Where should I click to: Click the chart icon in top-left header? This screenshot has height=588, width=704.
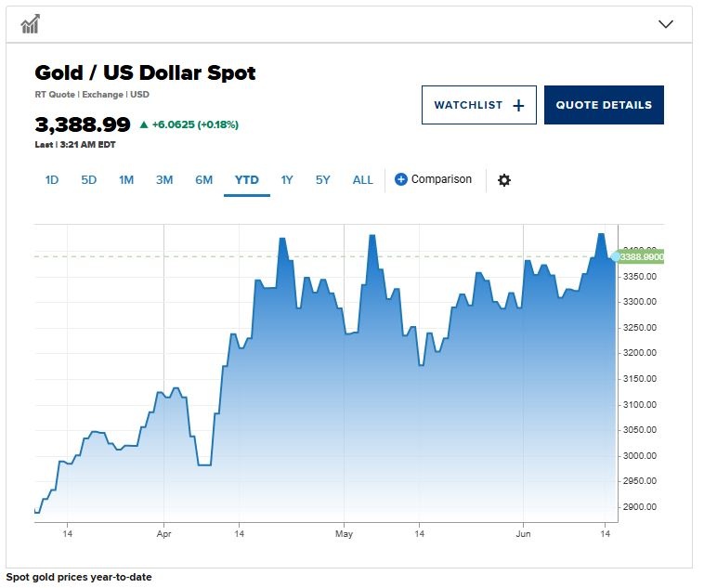(31, 24)
